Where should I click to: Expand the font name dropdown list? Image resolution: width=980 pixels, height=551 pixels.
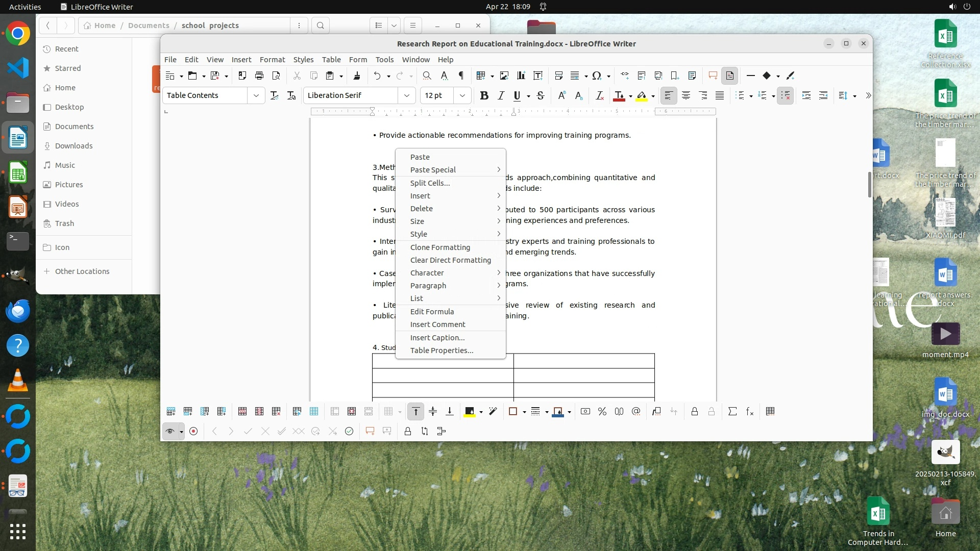(407, 95)
